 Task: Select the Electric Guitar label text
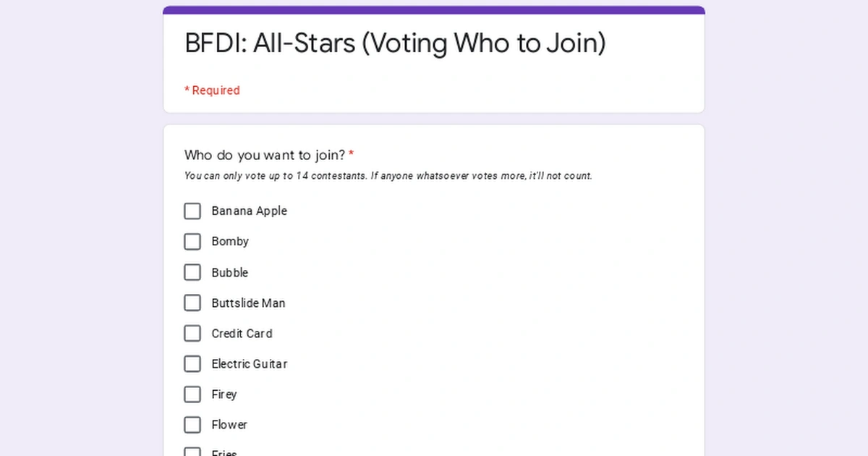coord(250,363)
